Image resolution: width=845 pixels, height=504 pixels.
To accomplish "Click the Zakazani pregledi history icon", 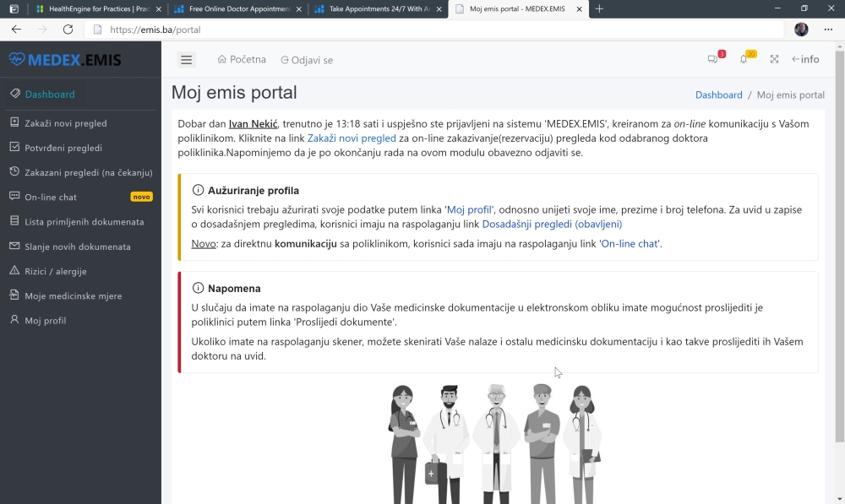I will 14,171.
